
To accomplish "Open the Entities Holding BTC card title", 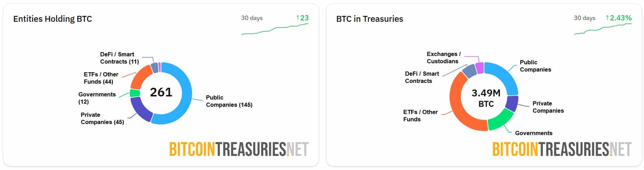I will coord(53,19).
